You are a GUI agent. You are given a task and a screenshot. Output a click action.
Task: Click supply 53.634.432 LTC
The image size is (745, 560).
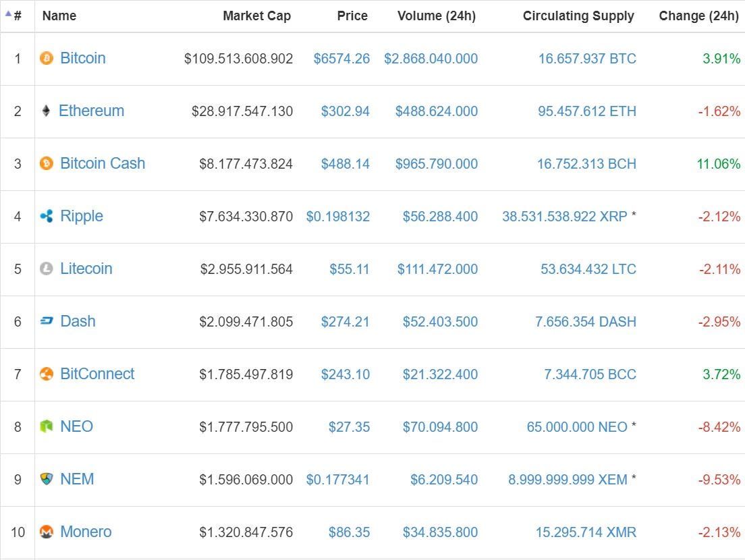(x=588, y=269)
